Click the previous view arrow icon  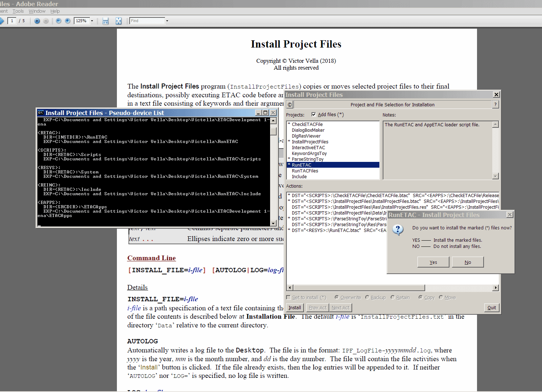37,21
